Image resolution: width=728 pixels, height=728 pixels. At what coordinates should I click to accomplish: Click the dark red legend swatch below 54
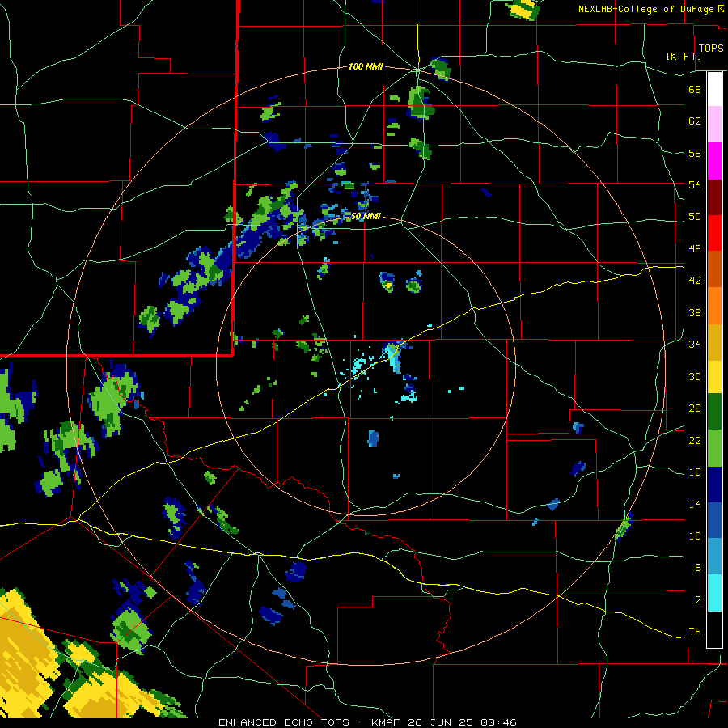[714, 197]
